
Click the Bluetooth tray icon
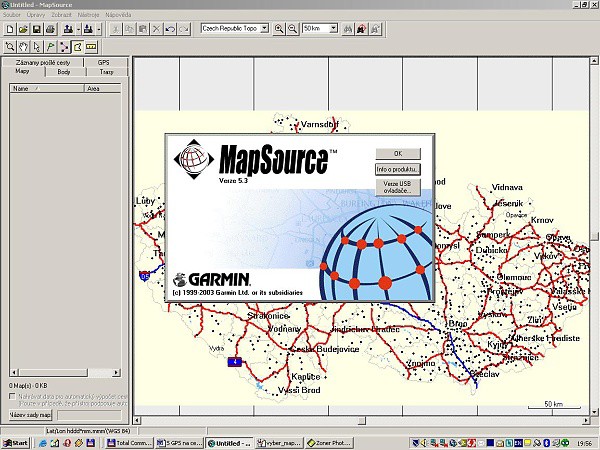click(x=547, y=443)
